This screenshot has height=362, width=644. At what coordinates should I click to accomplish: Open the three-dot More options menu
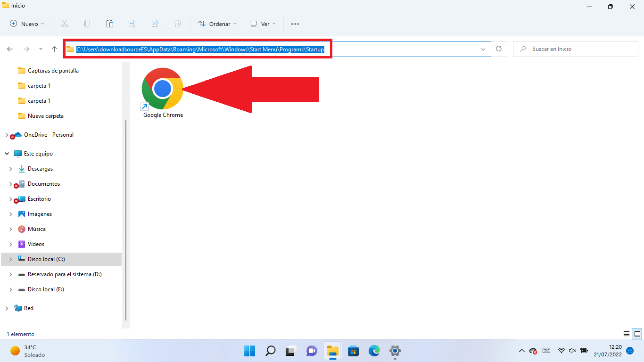click(295, 24)
